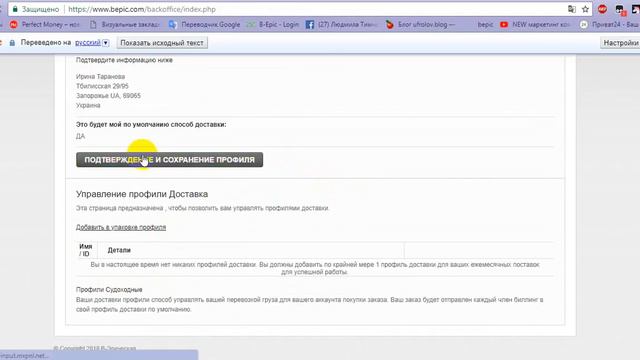This screenshot has height=360, width=640.
Task: Open the B-Epic Login bookmark
Action: (x=273, y=24)
